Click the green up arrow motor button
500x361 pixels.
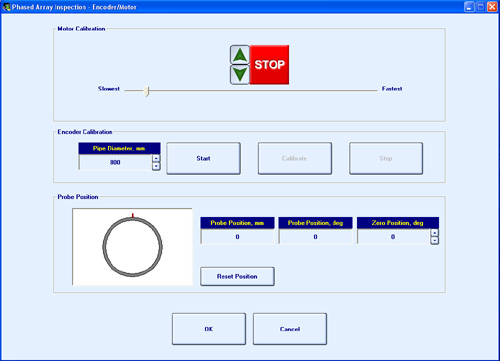(240, 55)
